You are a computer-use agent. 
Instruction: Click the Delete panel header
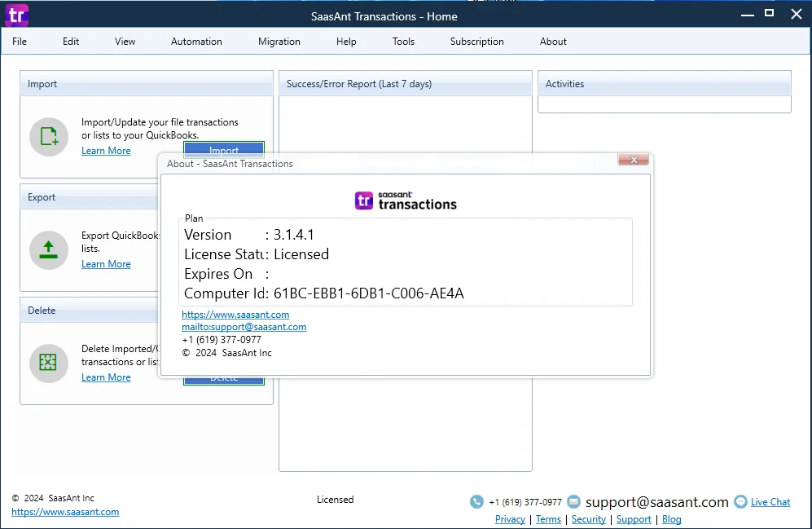click(89, 311)
